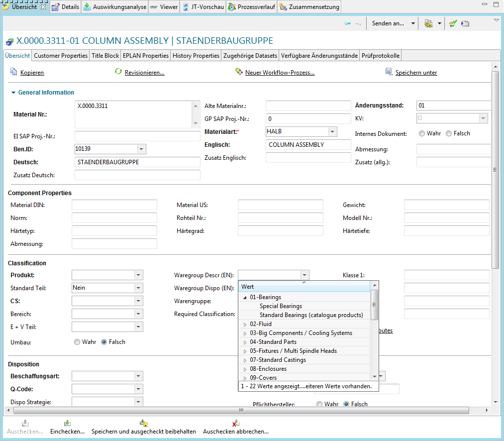
Task: Click Speichern und ausgecheckt beibehalten icon
Action: click(144, 423)
